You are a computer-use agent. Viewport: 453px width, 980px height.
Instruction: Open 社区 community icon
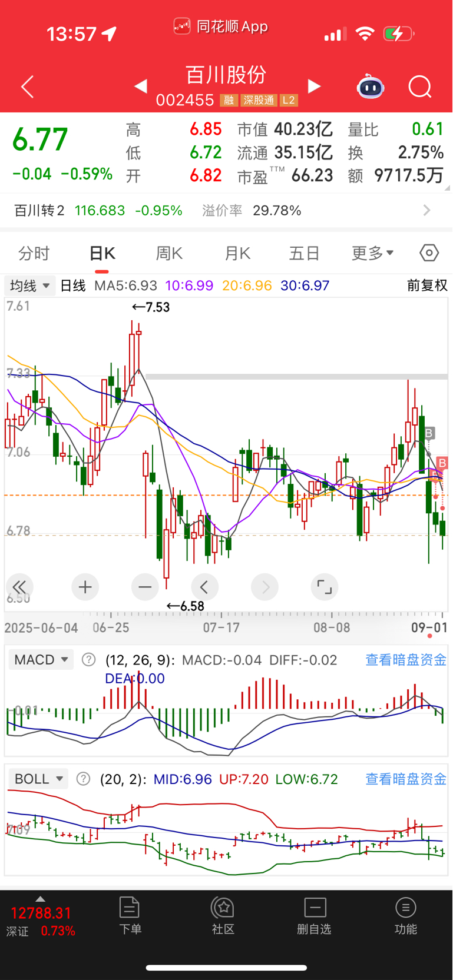tap(223, 915)
